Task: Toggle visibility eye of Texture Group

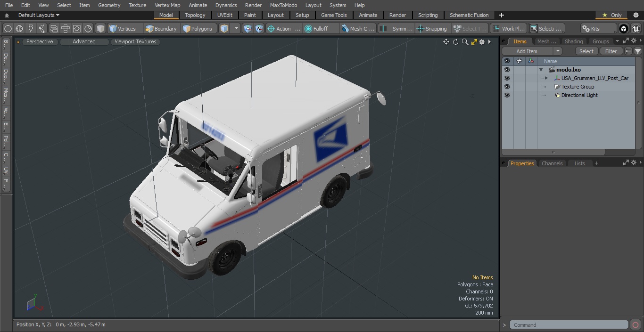Action: [507, 87]
